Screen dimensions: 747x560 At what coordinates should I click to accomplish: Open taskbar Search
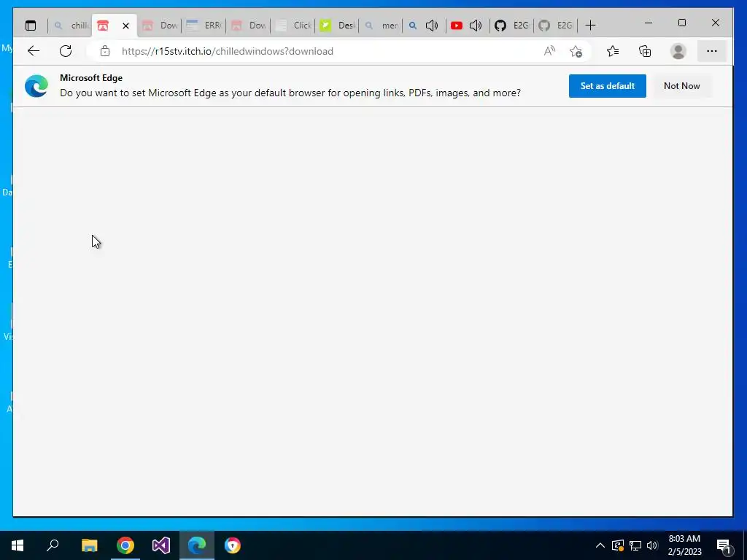pyautogui.click(x=53, y=545)
